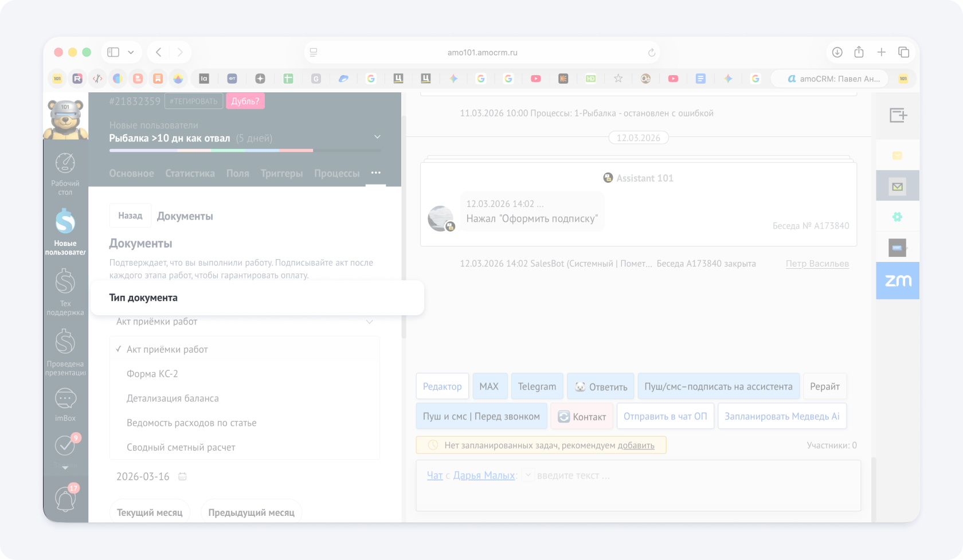
Task: Open the START widget in right panel
Action: (897, 248)
